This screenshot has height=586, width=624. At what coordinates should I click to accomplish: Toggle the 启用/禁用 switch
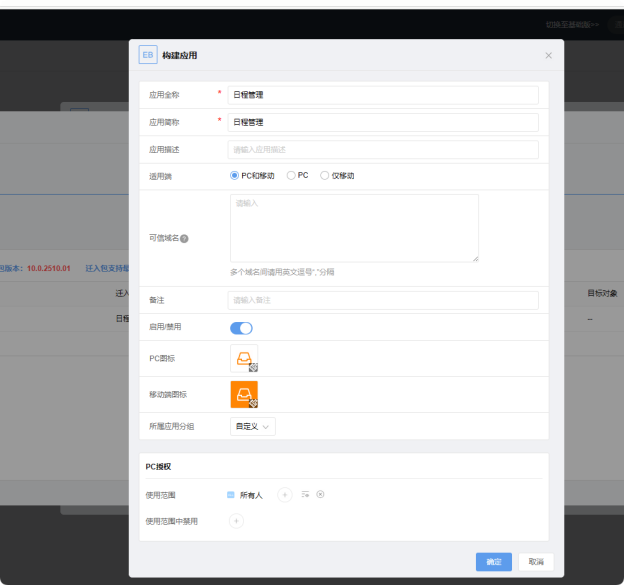[241, 327]
